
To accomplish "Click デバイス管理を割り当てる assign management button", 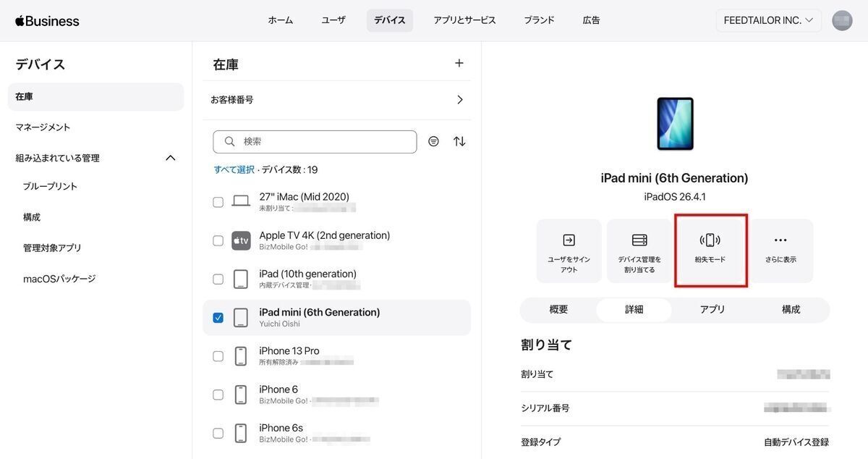I will pyautogui.click(x=639, y=250).
